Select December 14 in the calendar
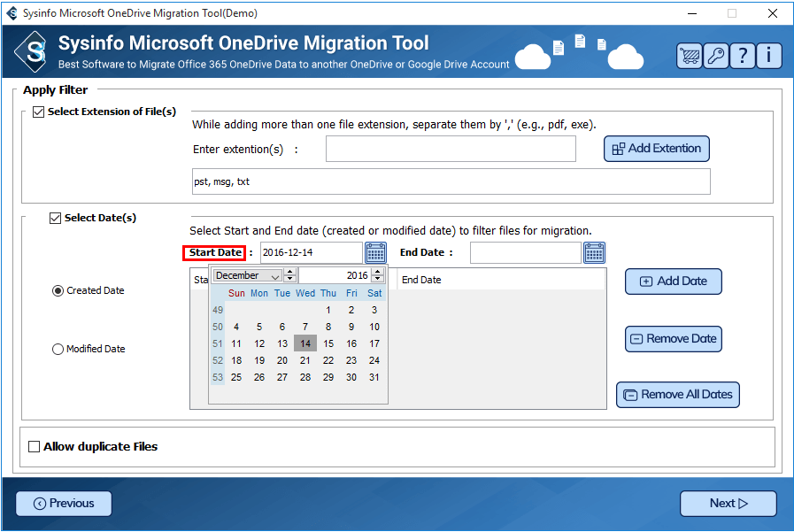 [305, 343]
